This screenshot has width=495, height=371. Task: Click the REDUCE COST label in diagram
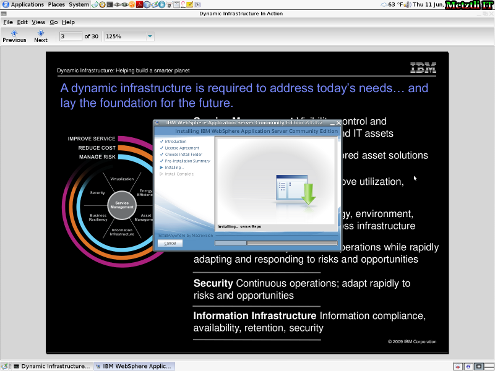coord(97,148)
